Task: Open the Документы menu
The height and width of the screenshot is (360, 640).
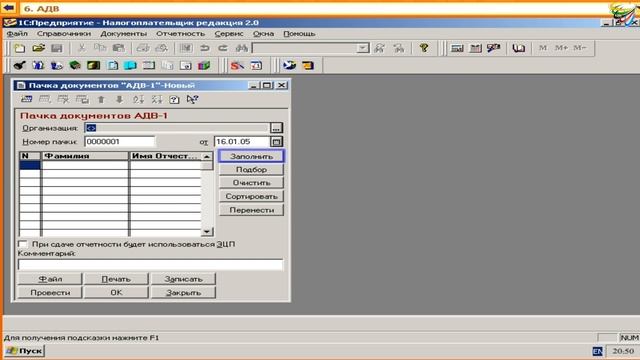Action: point(123,33)
